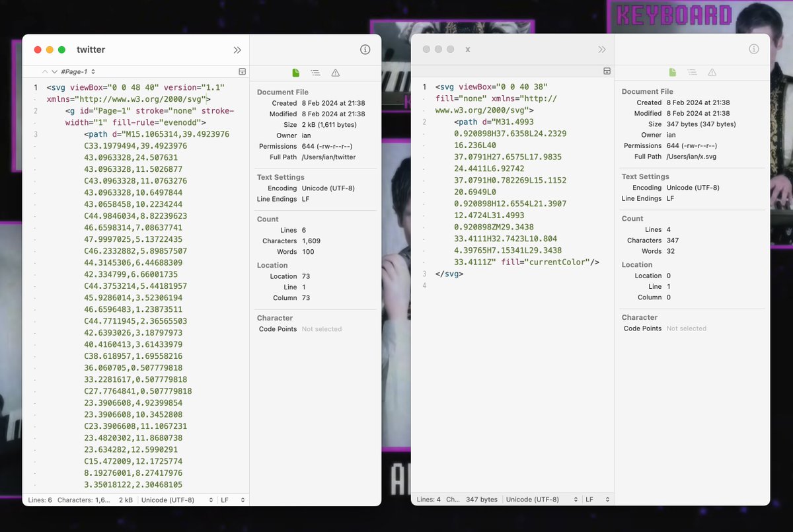The image size is (793, 532).
Task: Click Words 32 count in x inspector
Action: pyautogui.click(x=671, y=251)
